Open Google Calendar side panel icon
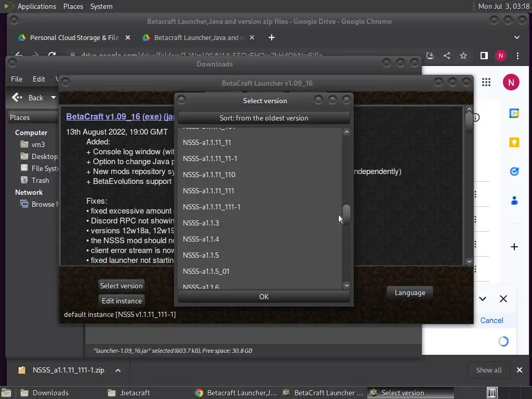532x399 pixels. pos(514,113)
